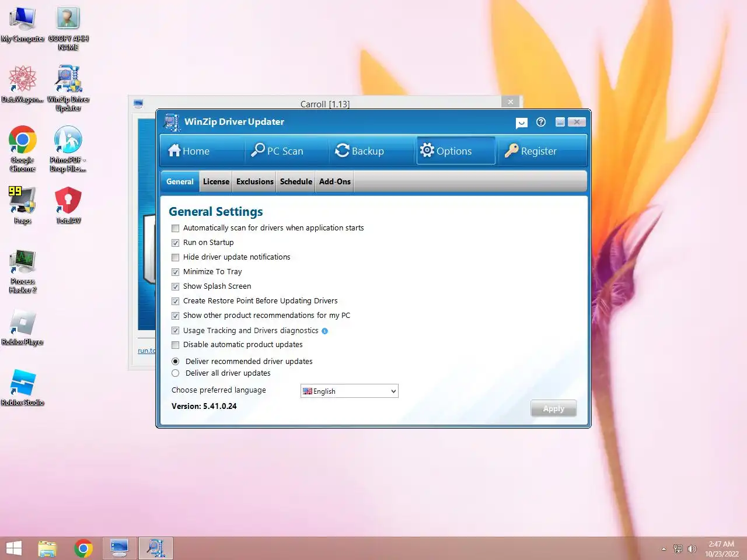This screenshot has height=560, width=747.
Task: Open TotalAV desktop shortcut
Action: [68, 205]
